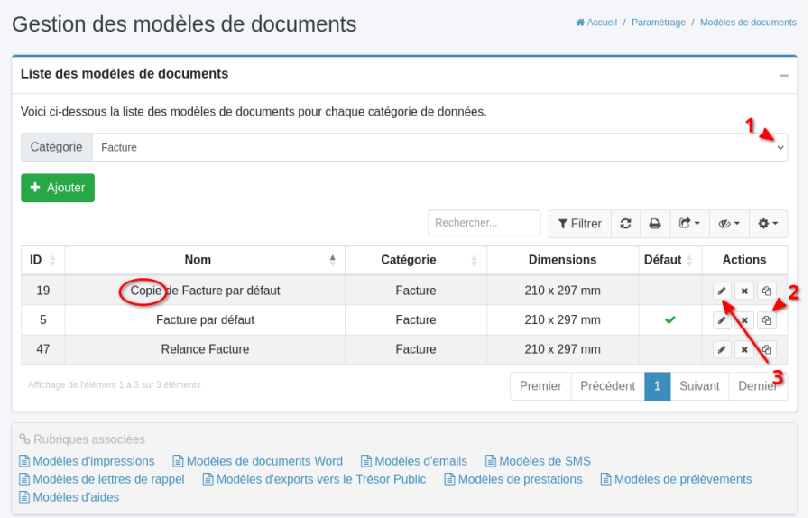Viewport: 812px width, 518px height.
Task: Navigate to Paramétrage breadcrumb
Action: [x=658, y=23]
